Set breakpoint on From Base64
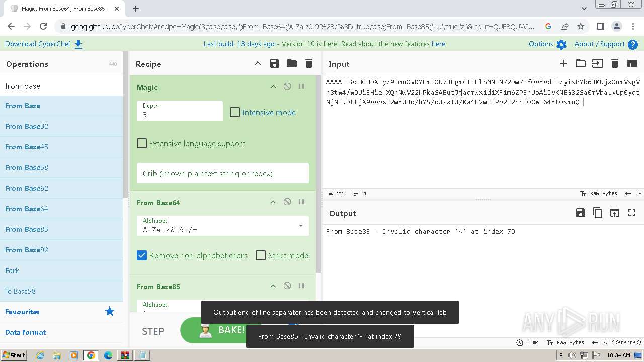Viewport: 644px width, 362px height. click(x=301, y=202)
